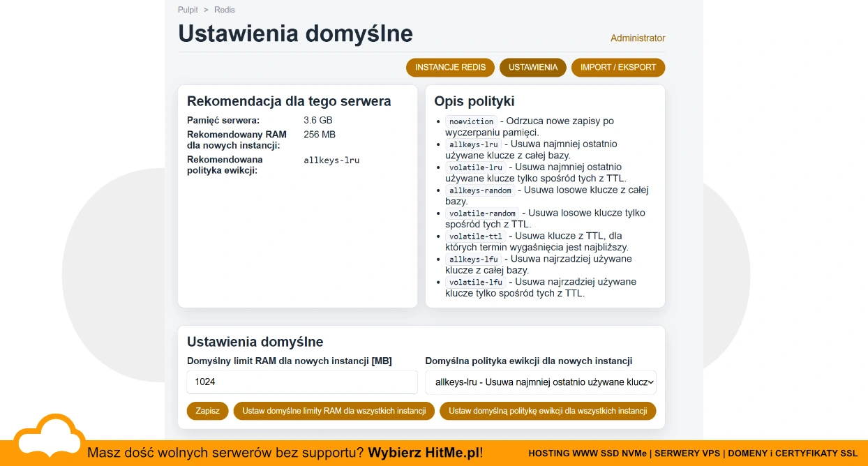Click the volatile-random policy code label
This screenshot has width=868, height=466.
tap(483, 213)
